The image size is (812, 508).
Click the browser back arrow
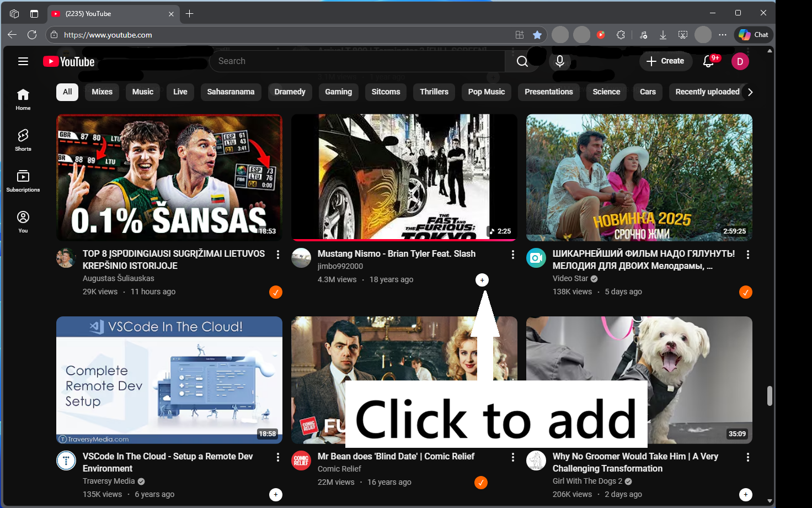click(12, 35)
